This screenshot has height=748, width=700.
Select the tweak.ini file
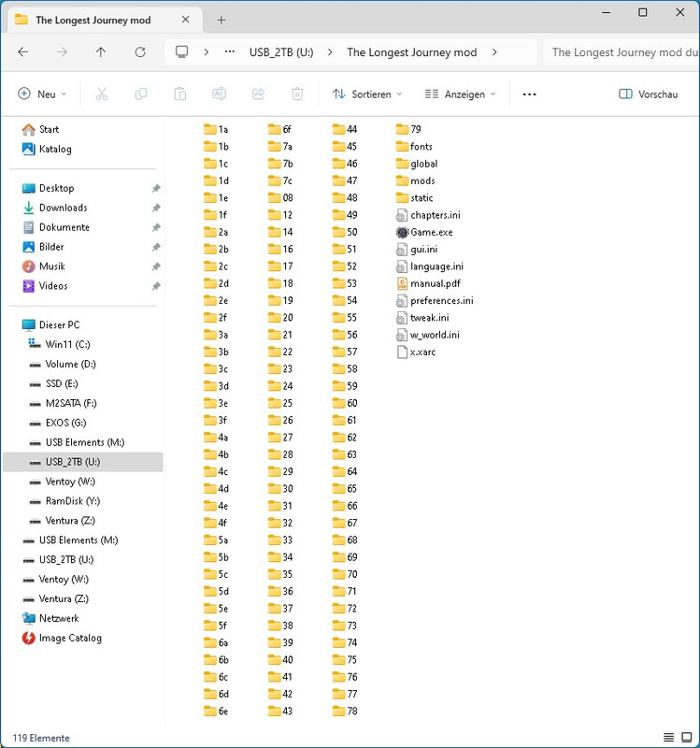click(x=422, y=318)
